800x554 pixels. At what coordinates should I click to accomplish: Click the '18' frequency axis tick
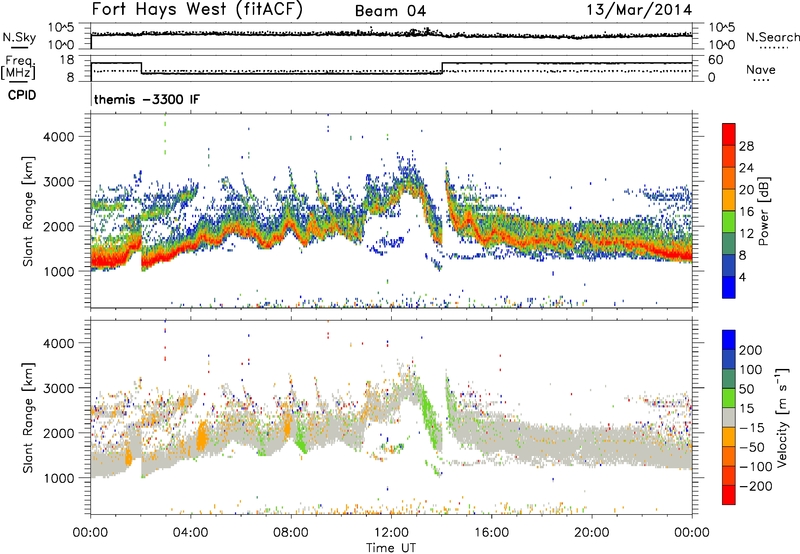click(68, 60)
